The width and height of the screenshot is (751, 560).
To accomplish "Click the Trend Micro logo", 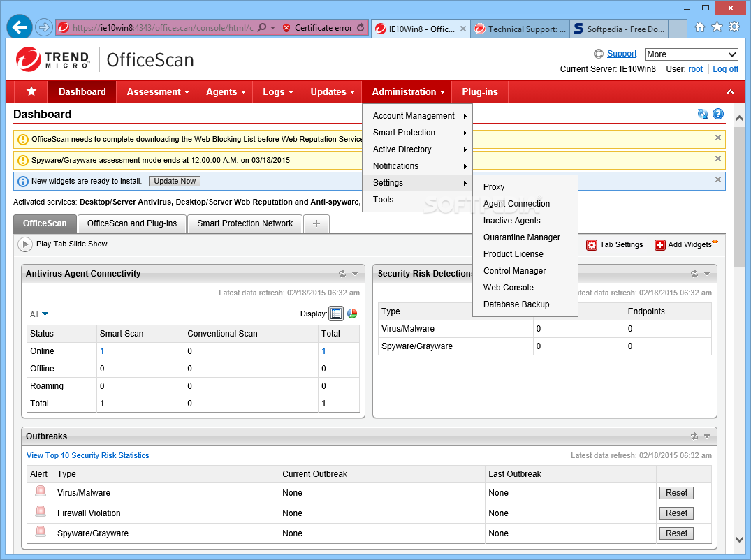I will pos(52,59).
